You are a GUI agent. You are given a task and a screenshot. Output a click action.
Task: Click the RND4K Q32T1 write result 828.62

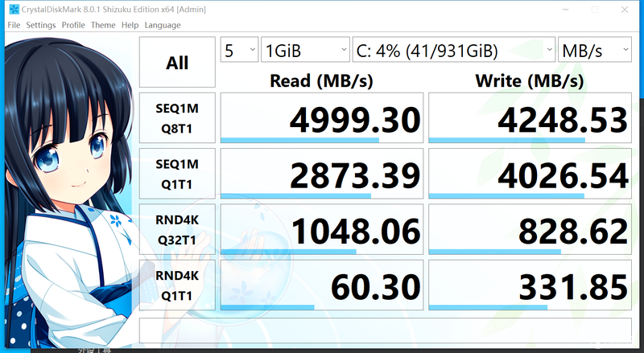pyautogui.click(x=530, y=229)
